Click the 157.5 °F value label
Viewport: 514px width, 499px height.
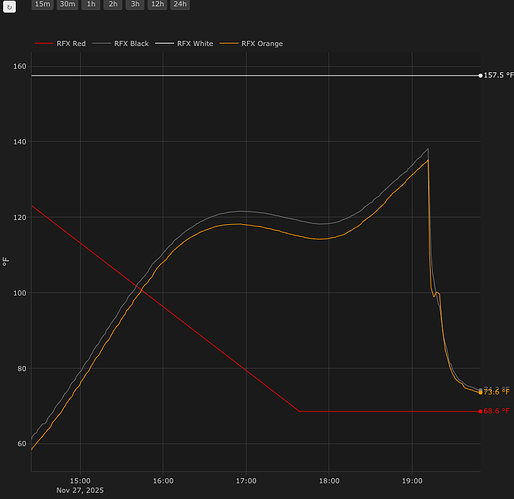pyautogui.click(x=499, y=75)
